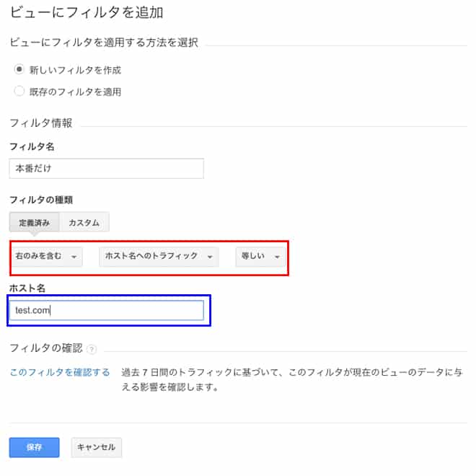This screenshot has height=476, width=476.
Task: Open the 等しい dropdown
Action: coord(260,257)
